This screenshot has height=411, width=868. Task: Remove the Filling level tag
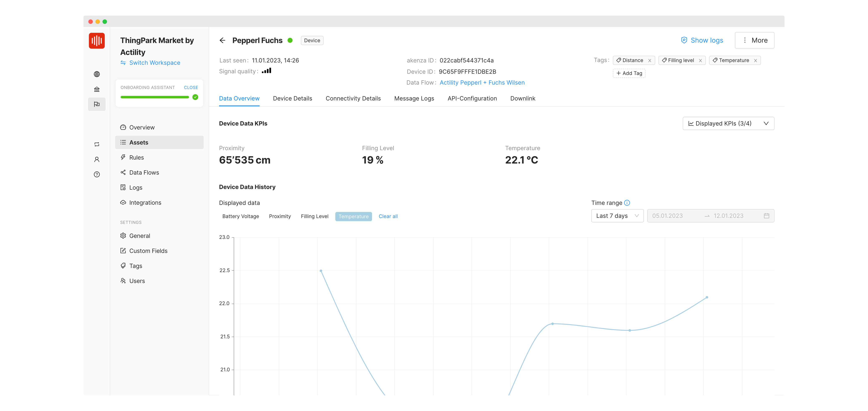(x=700, y=60)
